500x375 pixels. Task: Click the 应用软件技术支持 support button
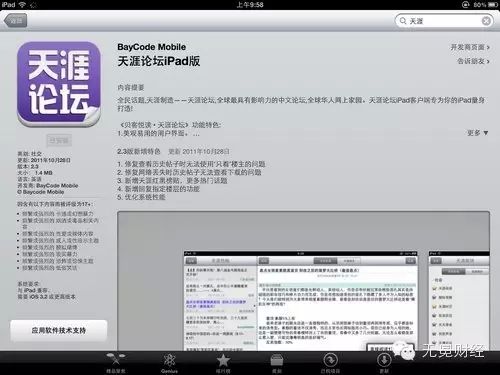[x=59, y=330]
